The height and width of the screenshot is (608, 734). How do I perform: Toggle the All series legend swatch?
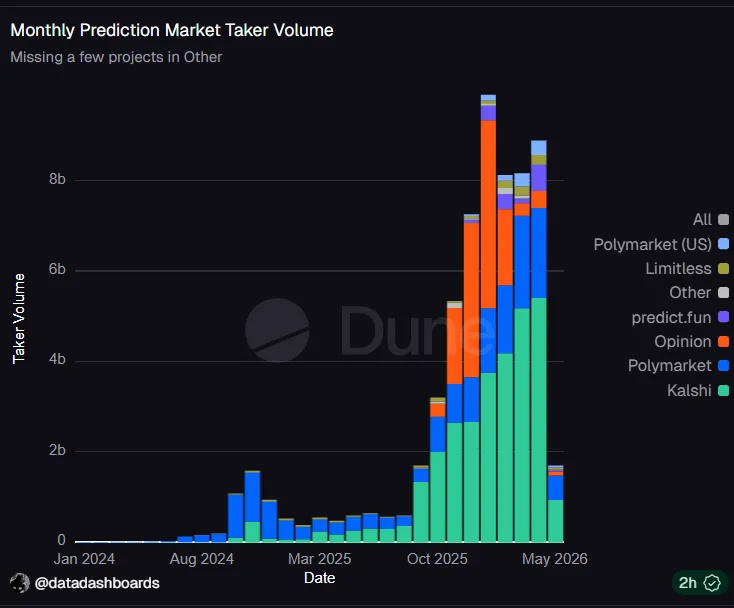click(x=723, y=220)
